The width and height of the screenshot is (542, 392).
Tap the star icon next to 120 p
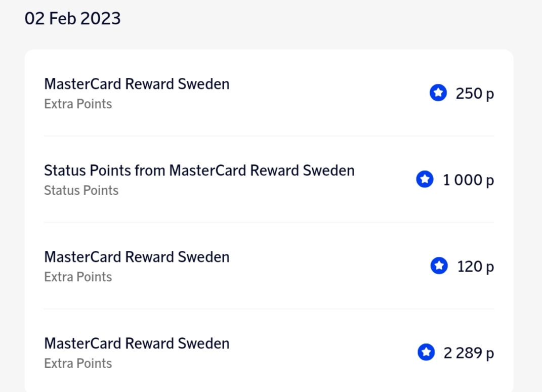[439, 266]
